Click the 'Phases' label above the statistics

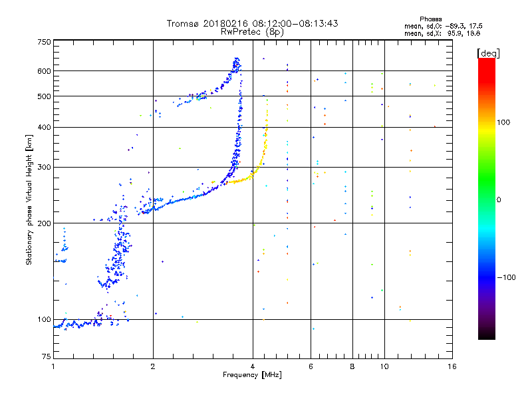tap(430, 19)
